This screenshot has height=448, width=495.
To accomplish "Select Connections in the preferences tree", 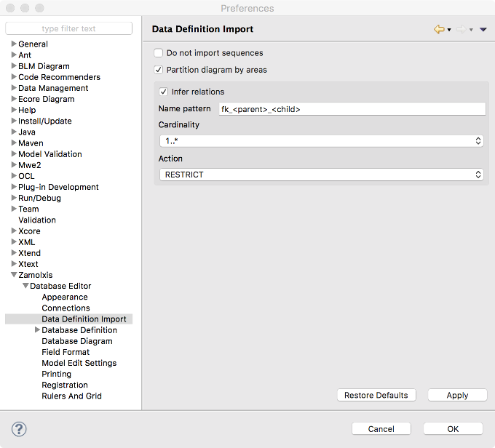I will 66,308.
